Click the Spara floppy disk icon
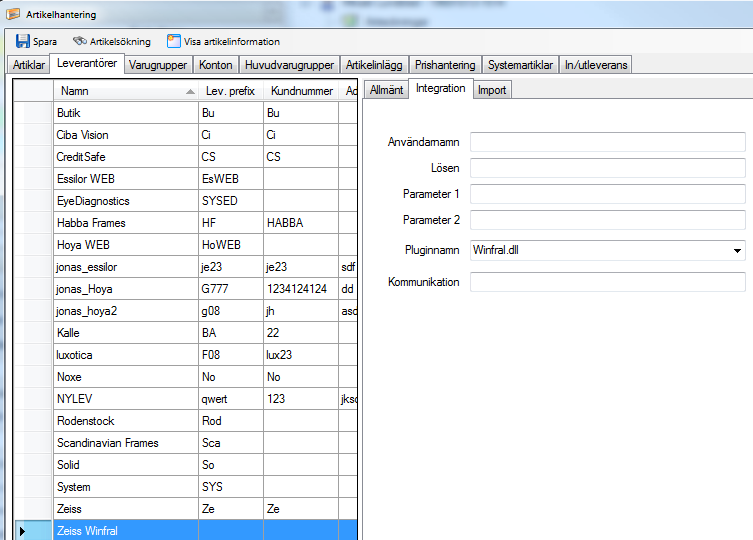 (x=23, y=41)
